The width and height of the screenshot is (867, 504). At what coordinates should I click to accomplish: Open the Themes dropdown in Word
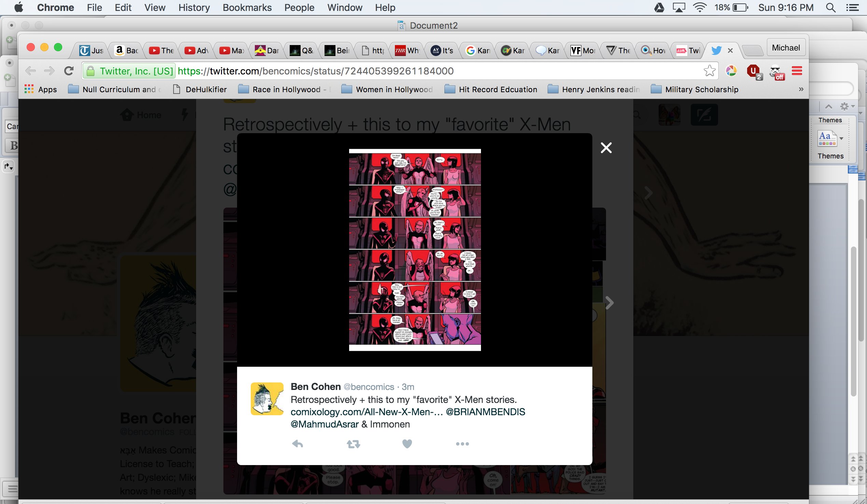click(x=841, y=139)
